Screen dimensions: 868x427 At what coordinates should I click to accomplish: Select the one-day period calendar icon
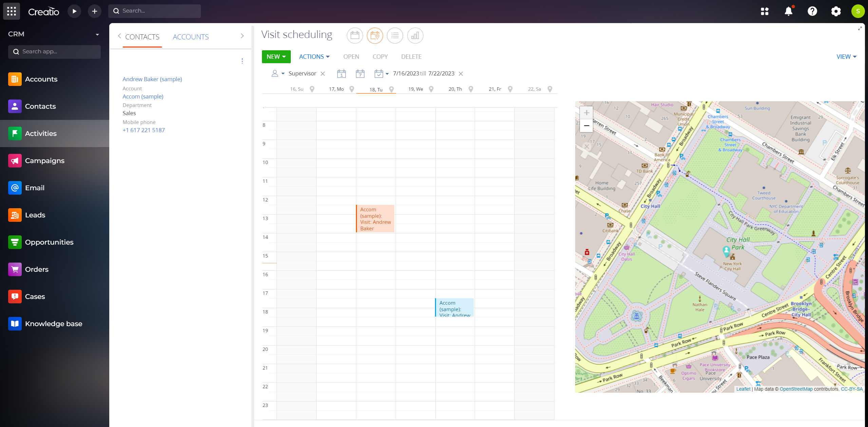pos(341,73)
